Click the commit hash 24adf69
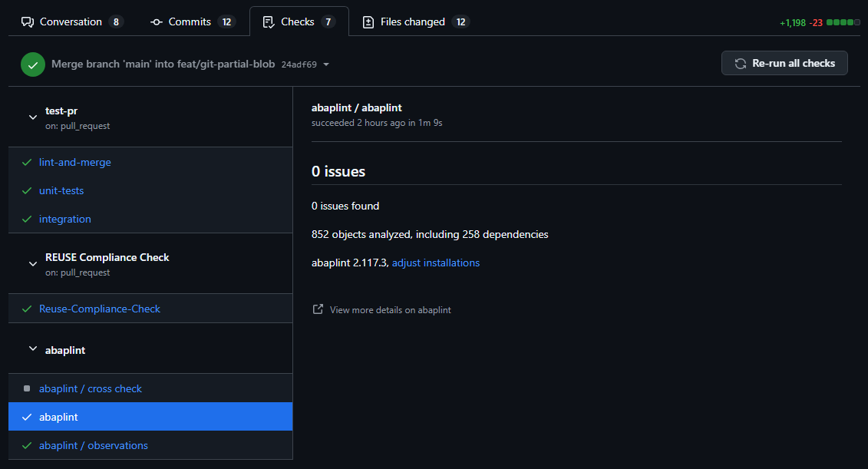Image resolution: width=868 pixels, height=469 pixels. (299, 64)
